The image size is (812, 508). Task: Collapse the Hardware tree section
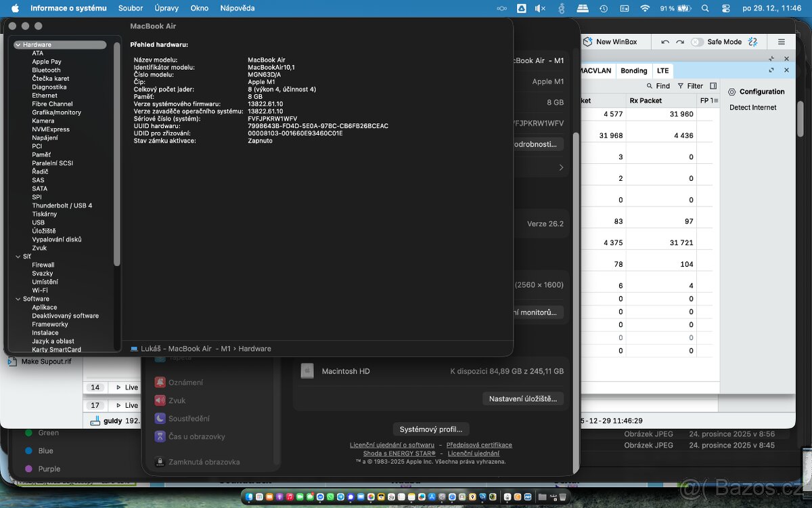[x=18, y=45]
